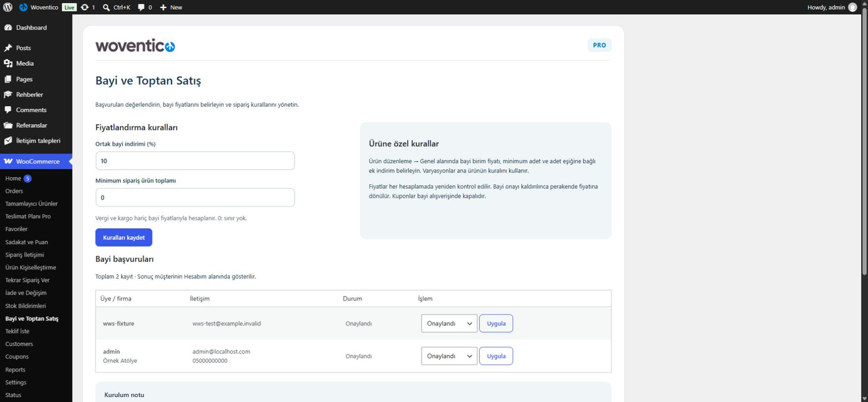The height and width of the screenshot is (402, 868).
Task: Open Stok Bildirimleri menu item
Action: (26, 306)
